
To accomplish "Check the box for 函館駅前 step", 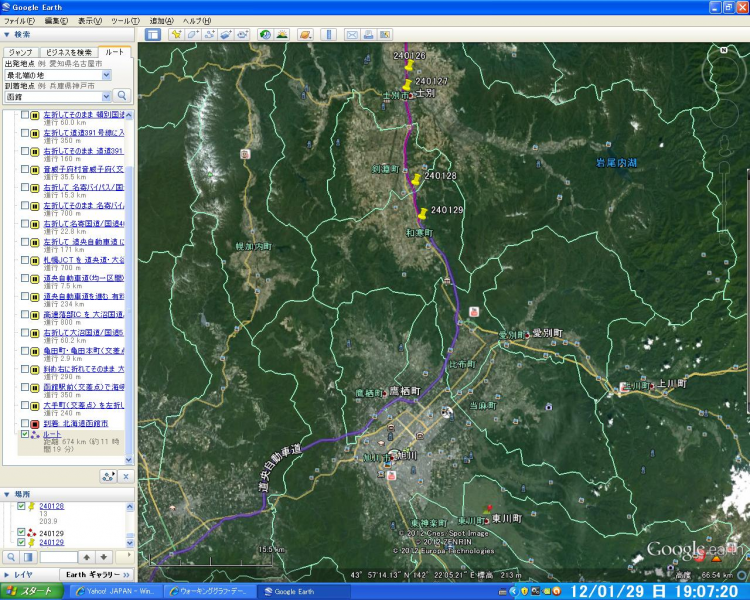I will (25, 387).
